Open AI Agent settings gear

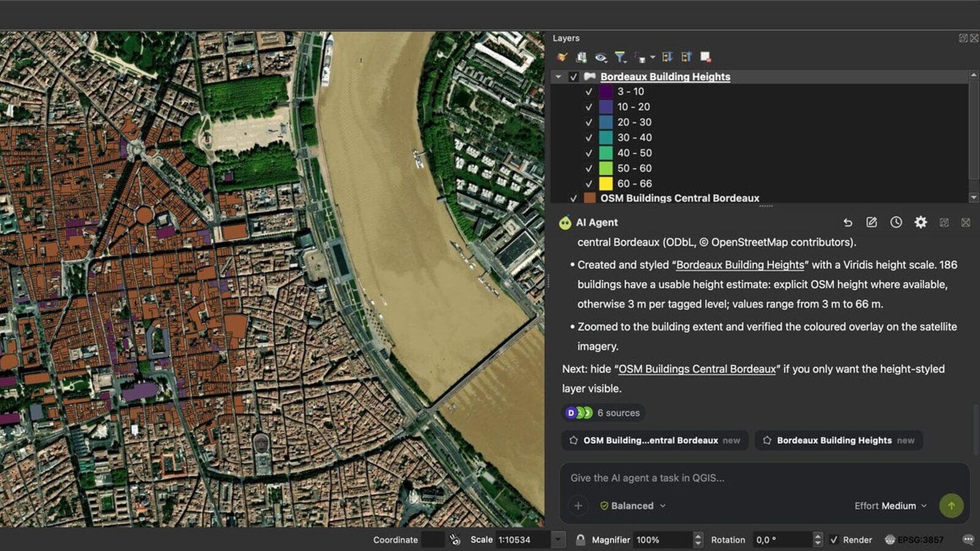(921, 222)
